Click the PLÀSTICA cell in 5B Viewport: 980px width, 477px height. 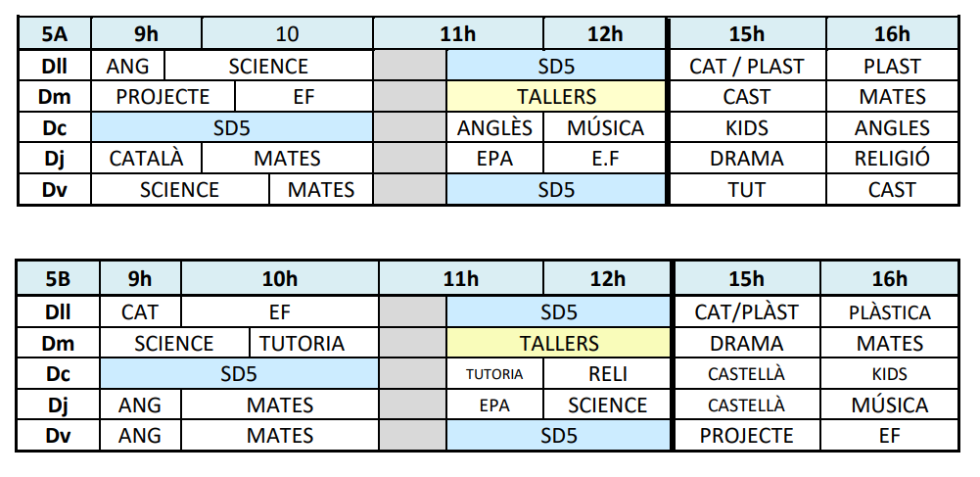[889, 312]
